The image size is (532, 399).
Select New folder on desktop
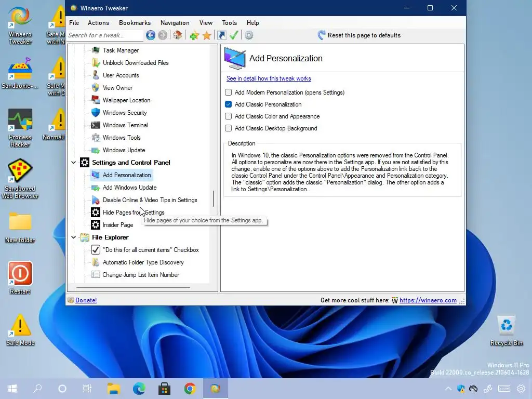[x=20, y=228]
